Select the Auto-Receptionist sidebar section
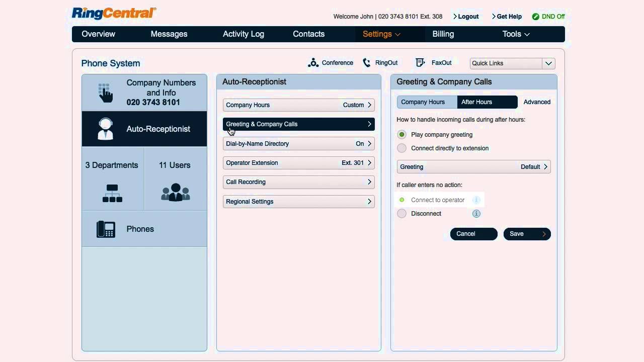 (144, 129)
